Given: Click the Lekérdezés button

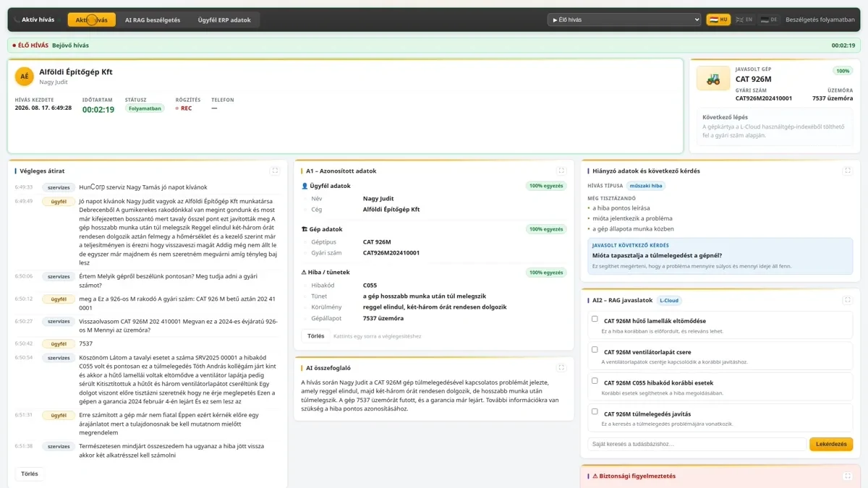Looking at the screenshot, I should point(831,445).
